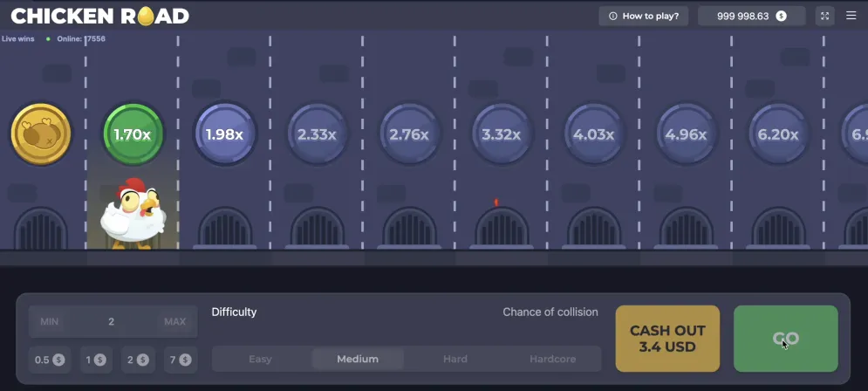Click the white chicken character
This screenshot has height=391, width=868.
coord(133,214)
